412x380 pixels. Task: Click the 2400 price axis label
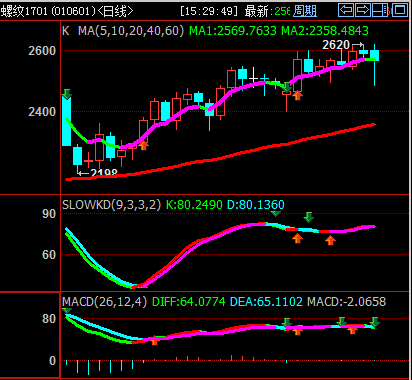pos(42,112)
